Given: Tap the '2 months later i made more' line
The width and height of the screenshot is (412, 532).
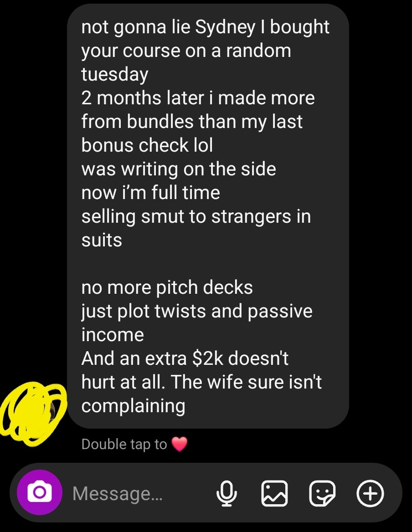Looking at the screenshot, I should tap(198, 98).
